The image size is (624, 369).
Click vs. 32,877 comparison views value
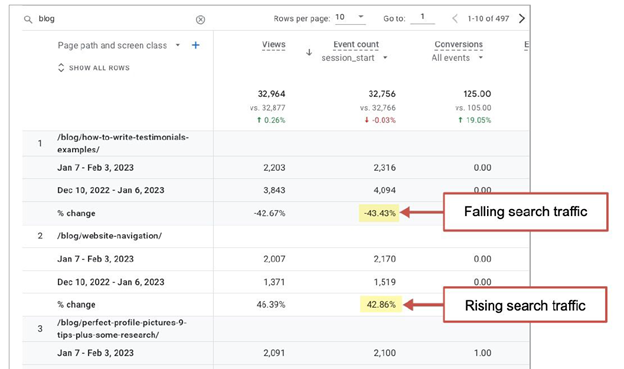[267, 108]
